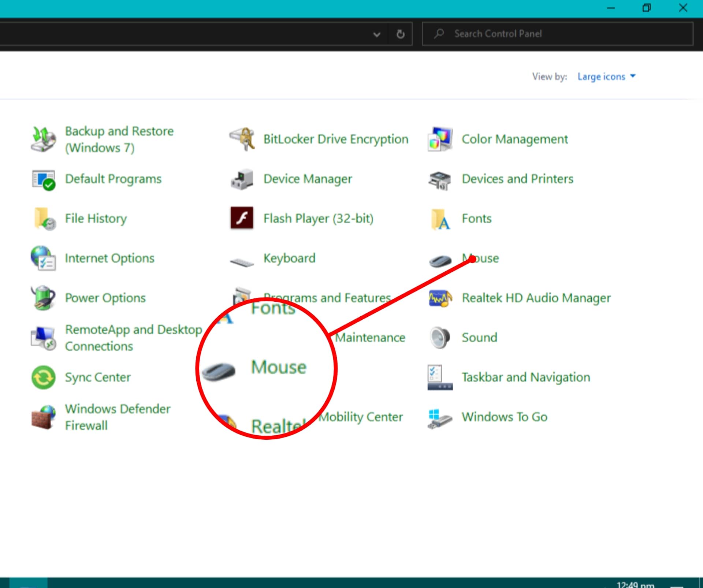The width and height of the screenshot is (703, 588).
Task: Refresh the Control Panel view
Action: [401, 34]
